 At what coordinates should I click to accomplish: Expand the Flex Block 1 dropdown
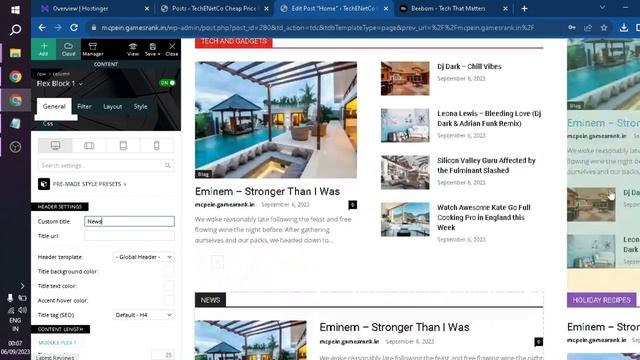coord(81,84)
